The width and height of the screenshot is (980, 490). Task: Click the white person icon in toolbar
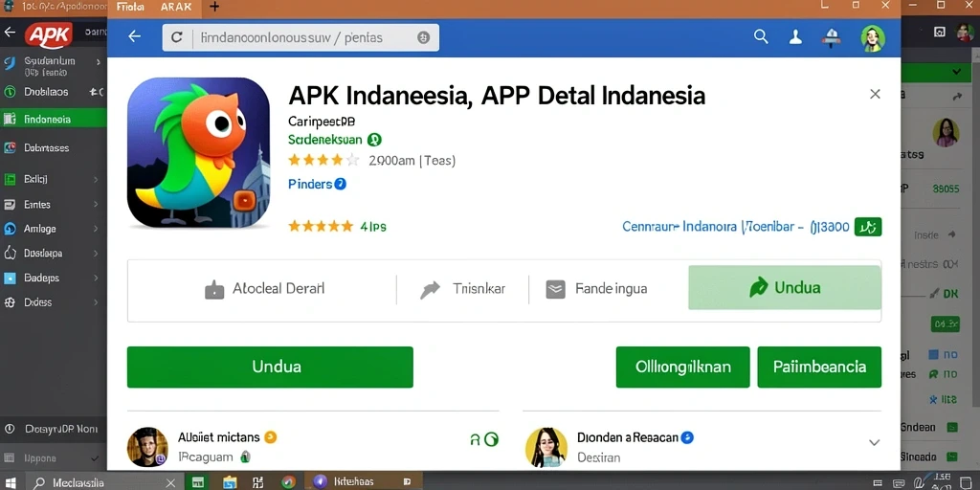click(x=795, y=37)
